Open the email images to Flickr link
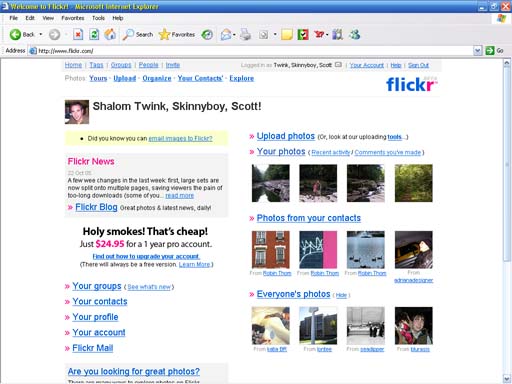 180,138
